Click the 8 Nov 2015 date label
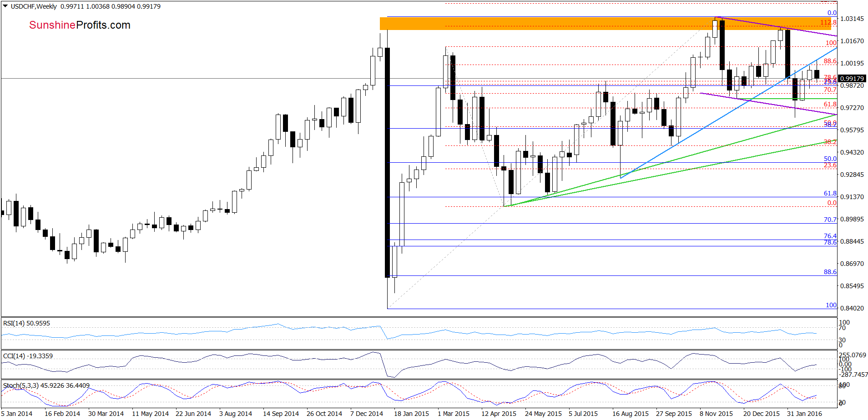This screenshot has width=868, height=420. (x=717, y=414)
